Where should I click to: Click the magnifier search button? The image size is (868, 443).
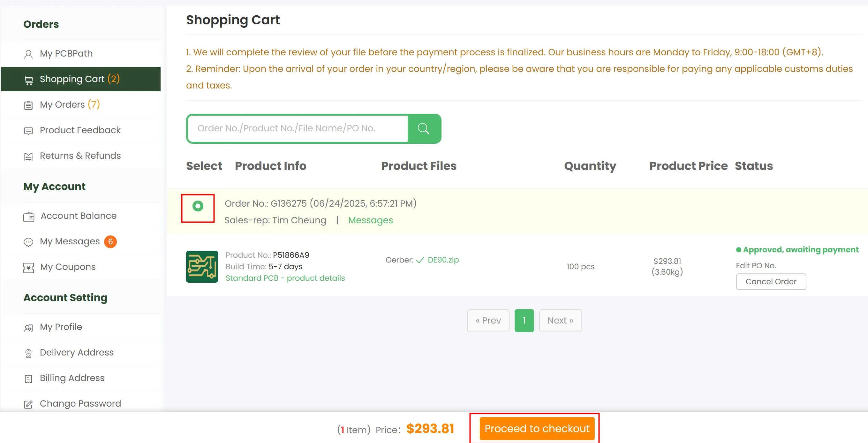point(424,128)
